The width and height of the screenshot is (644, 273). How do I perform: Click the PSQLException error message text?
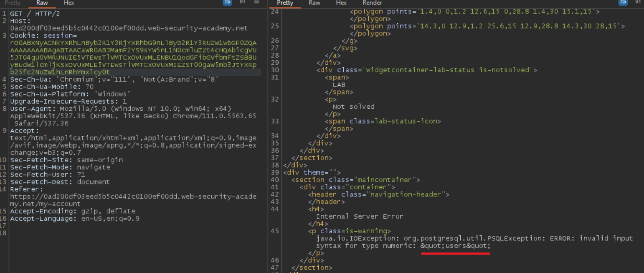[x=474, y=242]
